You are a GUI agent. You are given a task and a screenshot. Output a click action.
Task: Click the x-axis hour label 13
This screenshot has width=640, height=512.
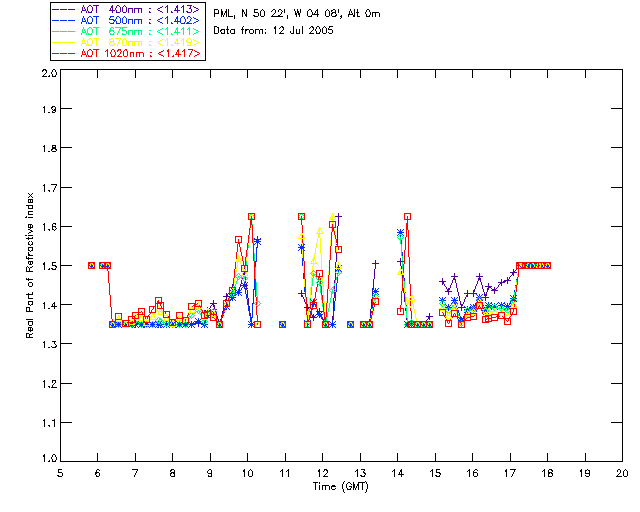[360, 473]
